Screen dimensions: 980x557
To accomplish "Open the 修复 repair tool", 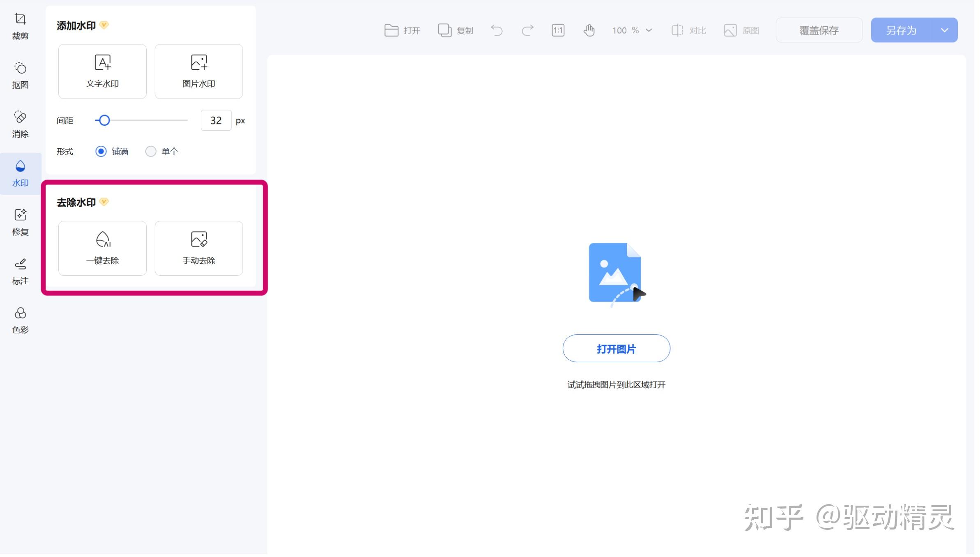I will (20, 222).
